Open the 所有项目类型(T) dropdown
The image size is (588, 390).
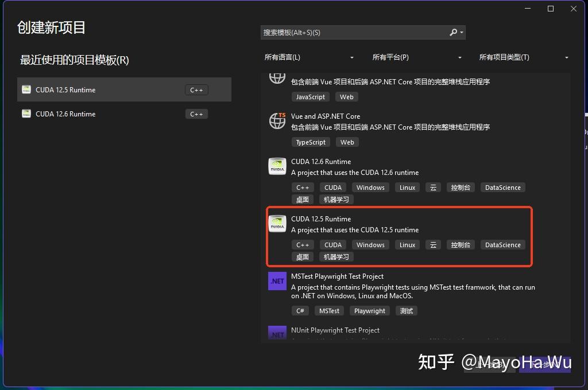(524, 57)
